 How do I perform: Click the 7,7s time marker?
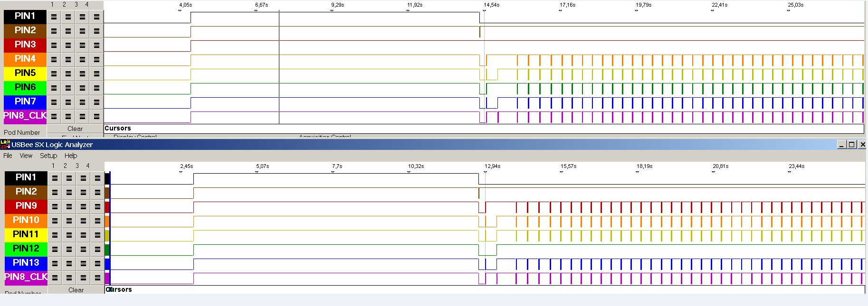click(337, 167)
